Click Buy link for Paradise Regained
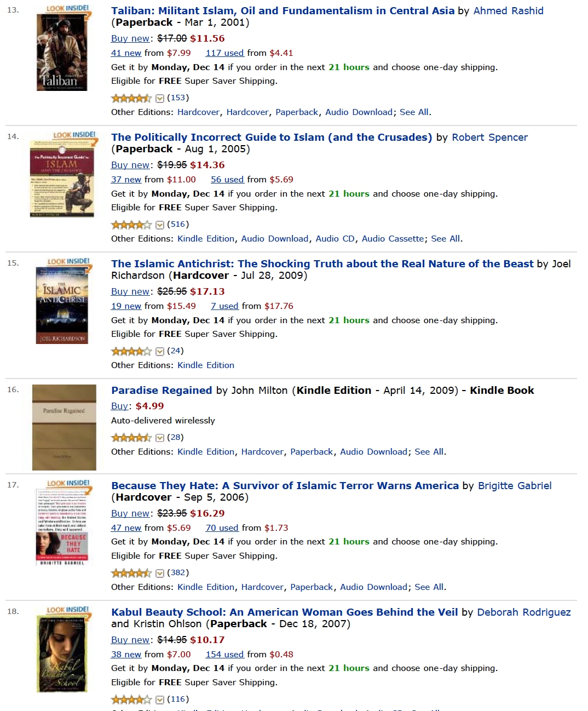 (x=119, y=406)
